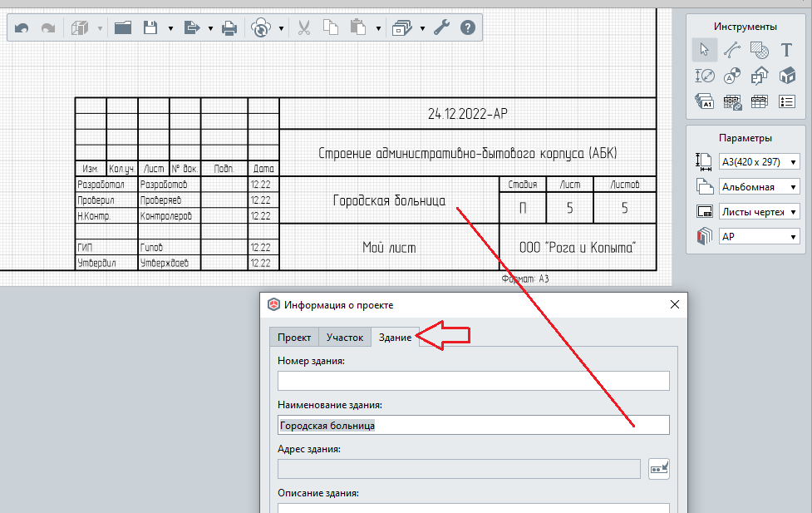812x513 pixels.
Task: Click Городская больница in the stamp
Action: tap(389, 200)
